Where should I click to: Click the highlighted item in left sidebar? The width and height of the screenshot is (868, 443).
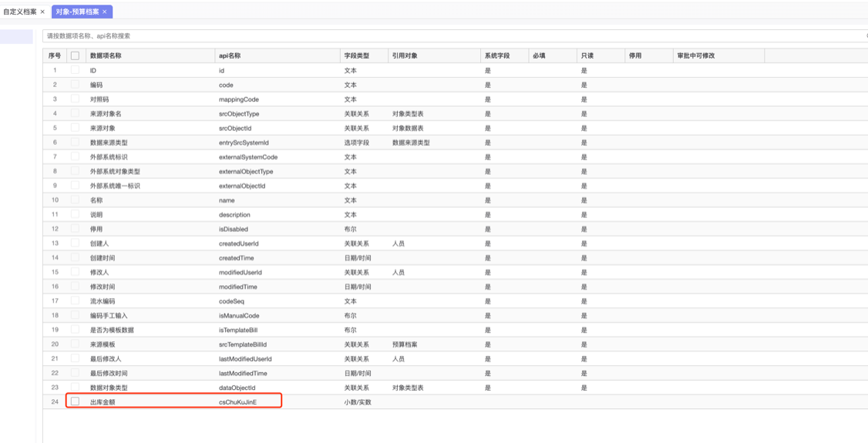click(x=17, y=36)
